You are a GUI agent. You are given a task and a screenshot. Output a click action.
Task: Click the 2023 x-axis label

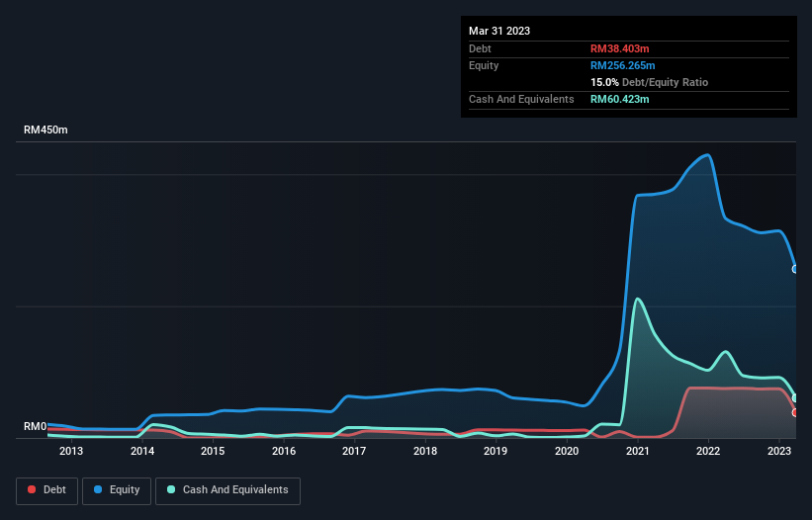779,451
